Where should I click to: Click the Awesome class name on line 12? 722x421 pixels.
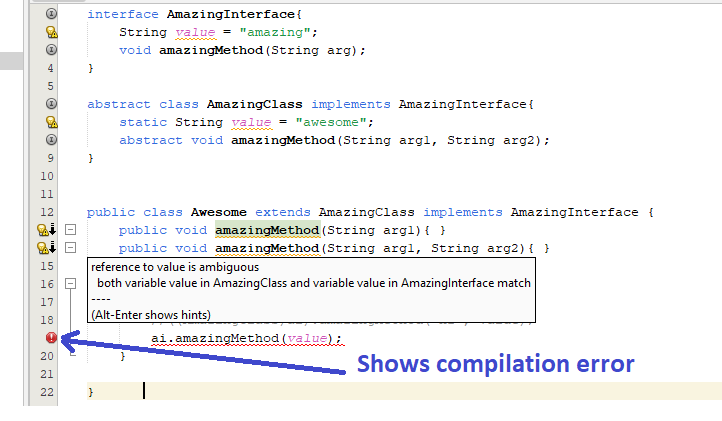pos(220,212)
